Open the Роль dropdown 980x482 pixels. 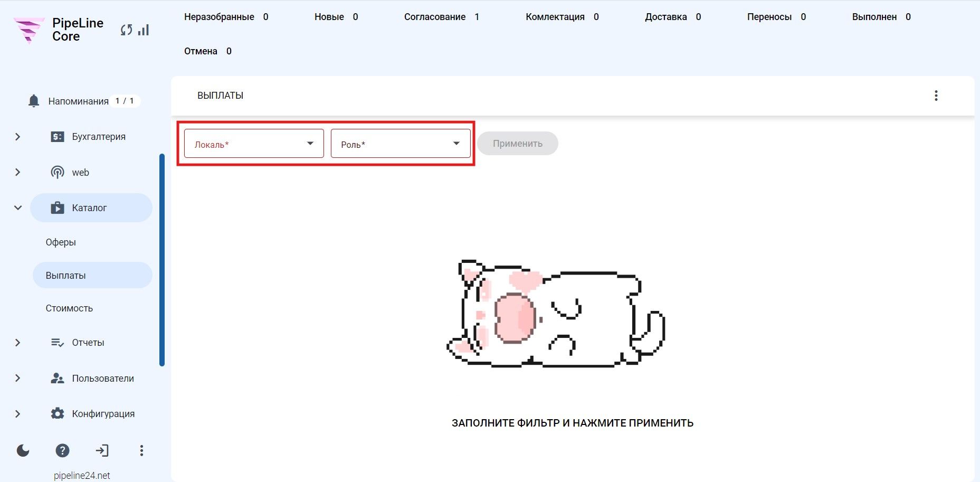pos(401,144)
